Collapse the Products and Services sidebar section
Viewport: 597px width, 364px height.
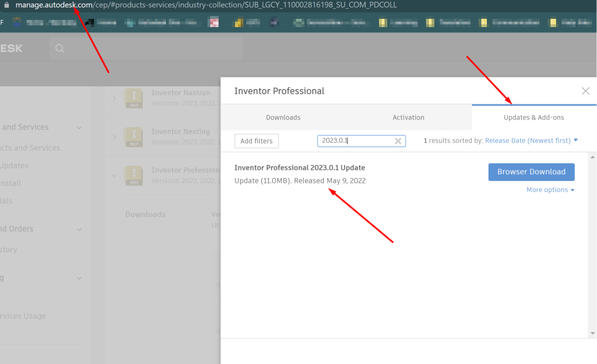click(79, 127)
